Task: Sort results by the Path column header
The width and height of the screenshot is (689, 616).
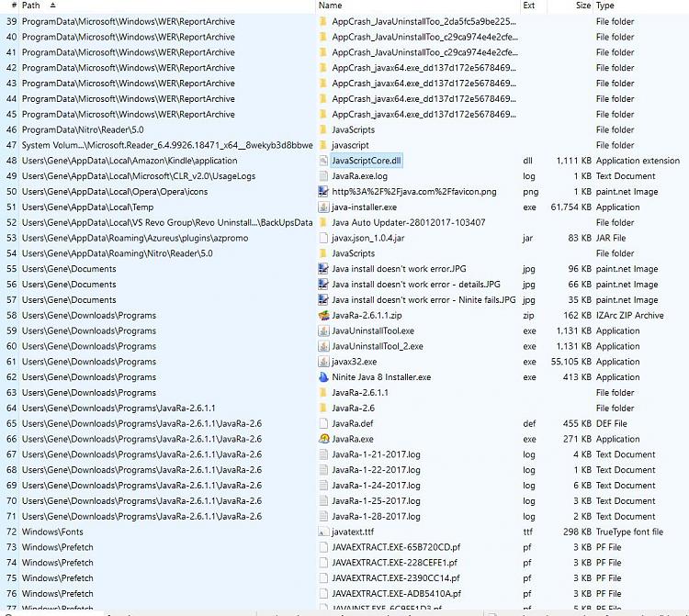Action: 30,6
